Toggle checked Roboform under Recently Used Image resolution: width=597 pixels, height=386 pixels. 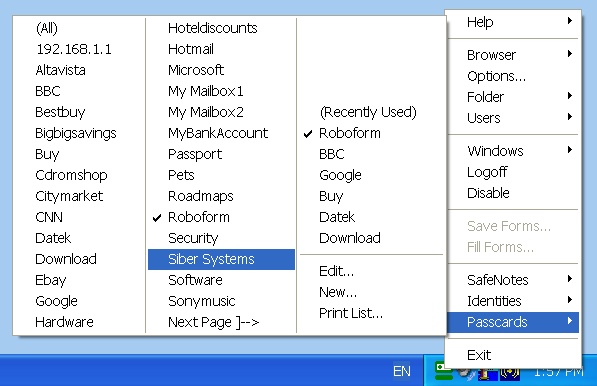click(x=371, y=133)
